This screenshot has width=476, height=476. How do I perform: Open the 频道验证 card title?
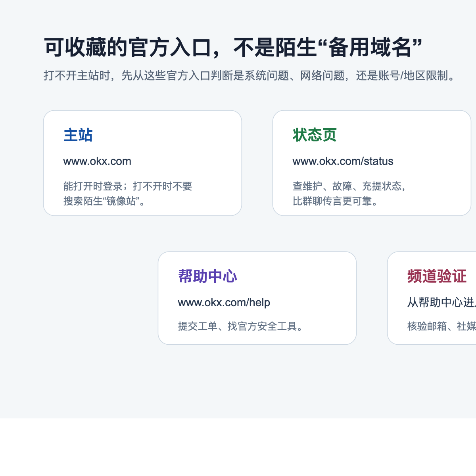pyautogui.click(x=437, y=276)
